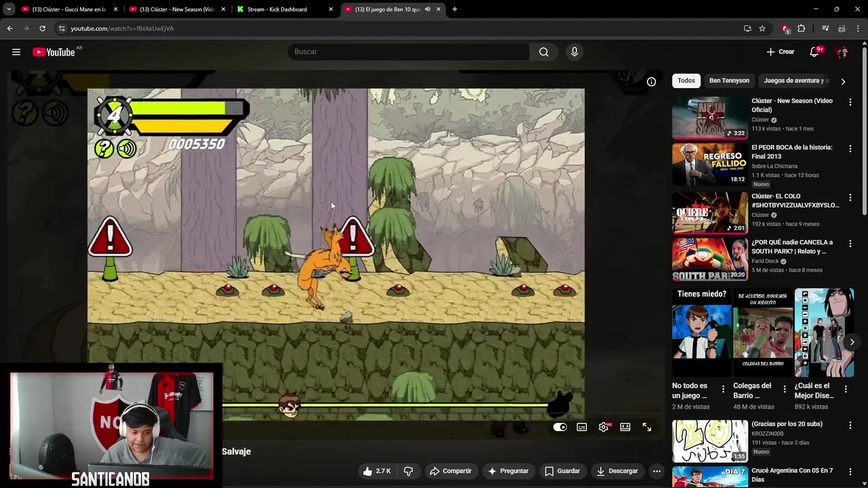The image size is (868, 488).
Task: Select the Ben Tennyson filter chip
Action: pos(729,81)
